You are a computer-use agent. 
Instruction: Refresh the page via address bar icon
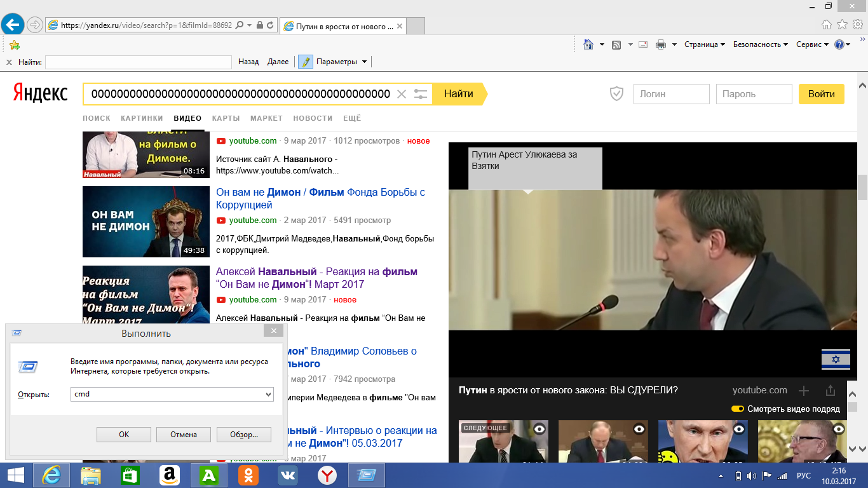click(x=270, y=25)
